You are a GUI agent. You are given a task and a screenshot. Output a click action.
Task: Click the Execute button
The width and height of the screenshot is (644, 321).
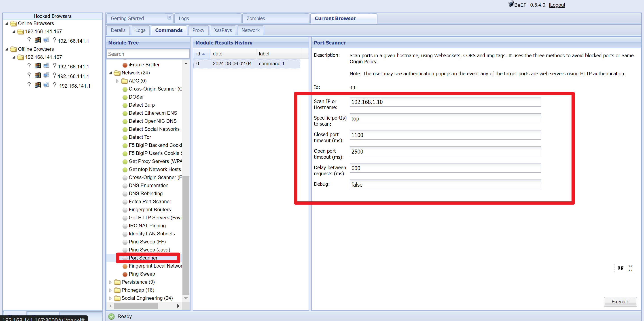620,302
